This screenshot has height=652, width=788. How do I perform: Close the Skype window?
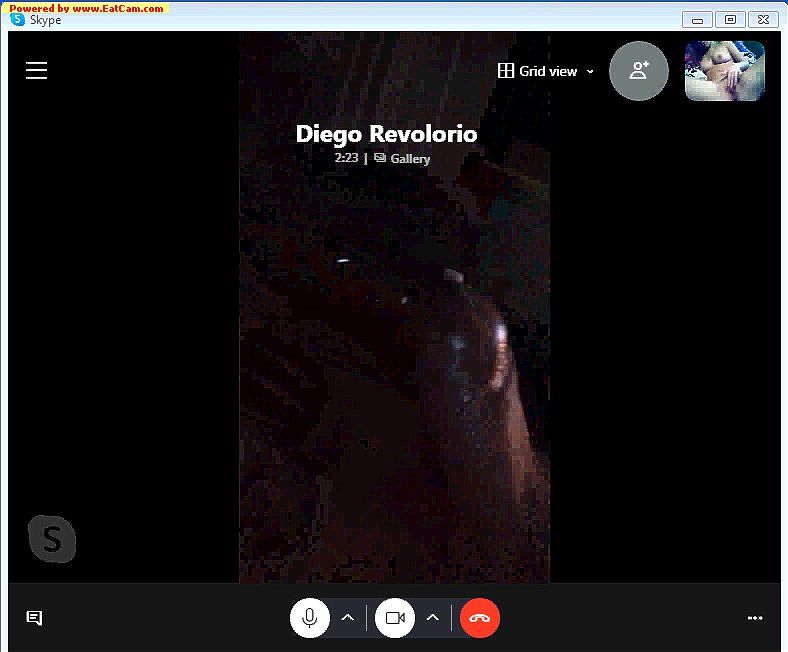tap(763, 20)
